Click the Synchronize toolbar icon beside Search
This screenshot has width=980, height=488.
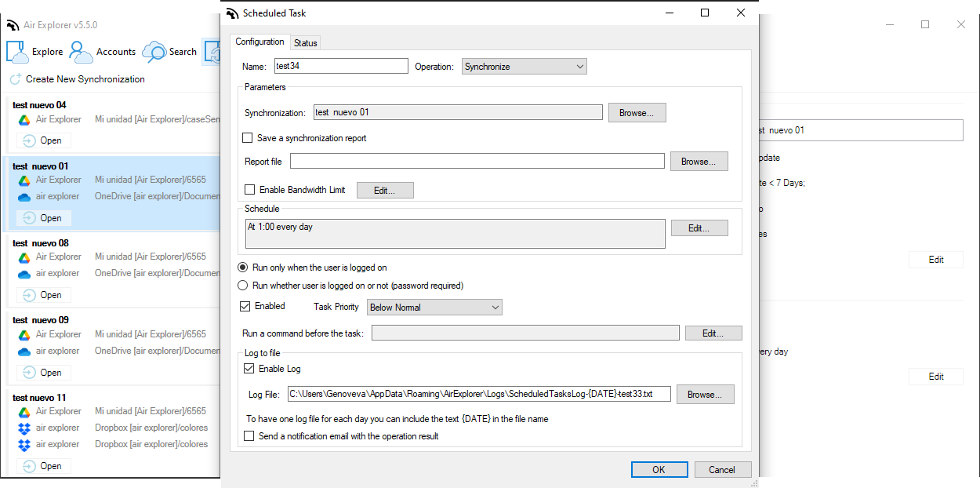212,52
